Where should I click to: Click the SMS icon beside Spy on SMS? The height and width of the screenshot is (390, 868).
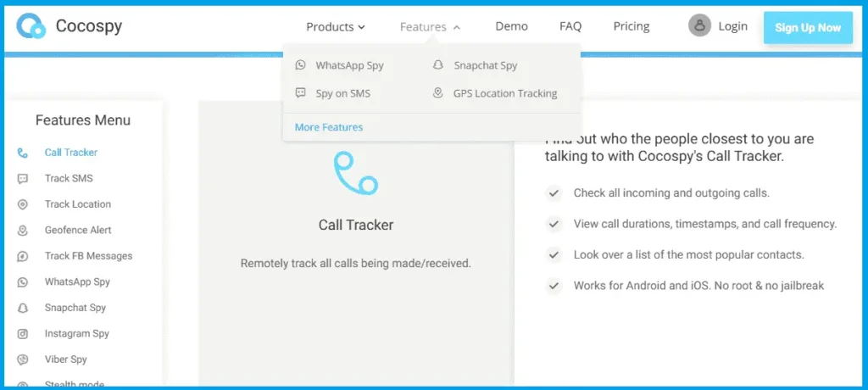point(300,93)
